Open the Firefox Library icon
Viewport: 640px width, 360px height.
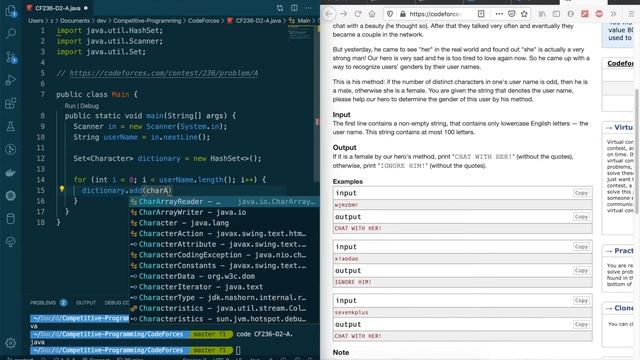click(x=542, y=14)
